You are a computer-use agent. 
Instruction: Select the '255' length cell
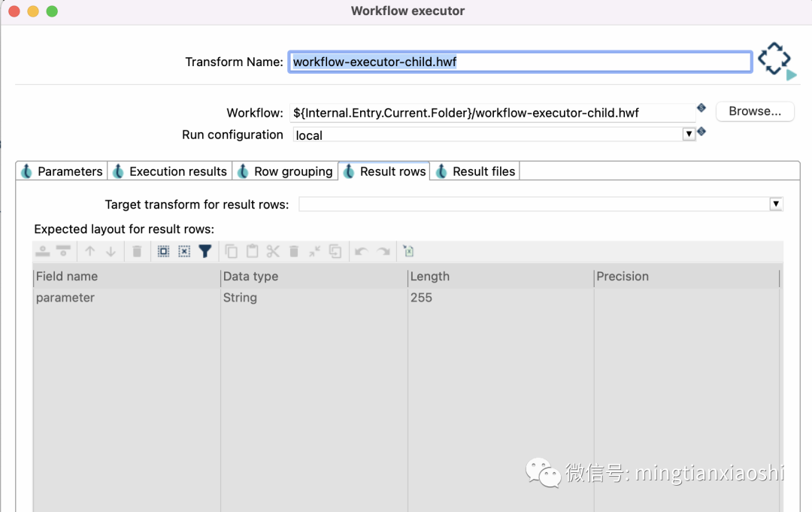click(x=500, y=298)
